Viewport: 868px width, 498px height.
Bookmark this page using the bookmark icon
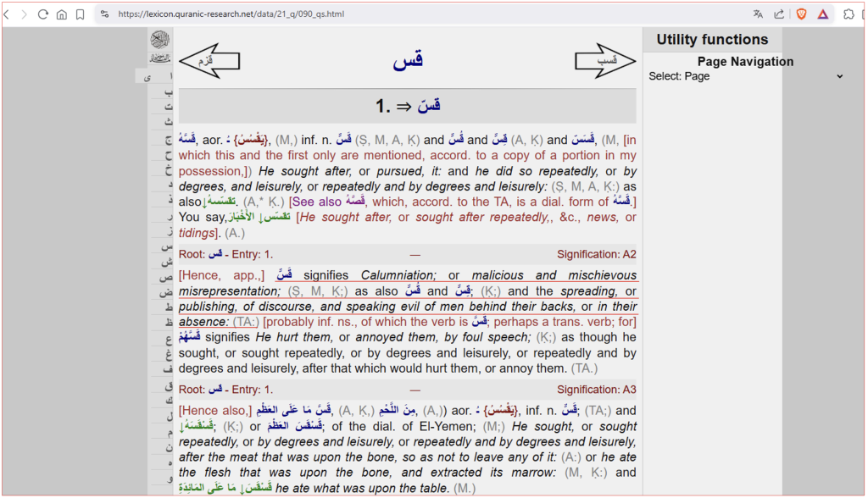click(x=80, y=14)
